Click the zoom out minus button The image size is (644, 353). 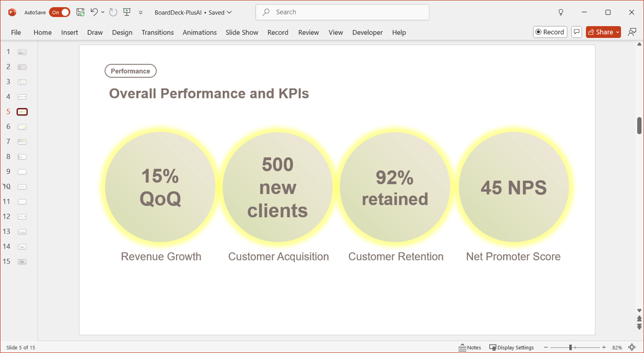[x=546, y=348]
